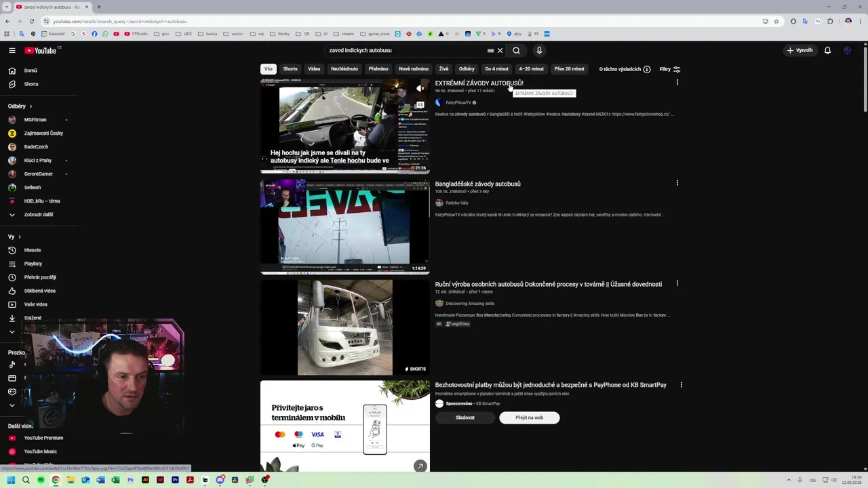Click the search magnifier button
This screenshot has width=868, height=488.
pos(516,50)
